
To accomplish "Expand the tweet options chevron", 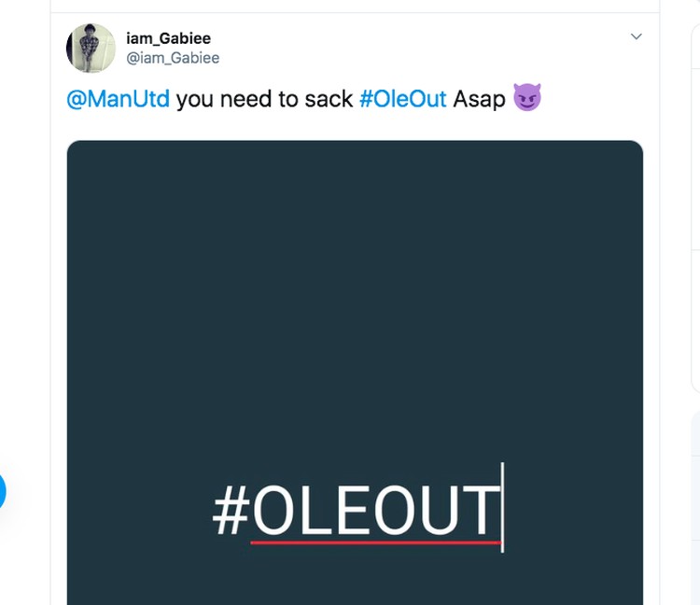I will [637, 36].
